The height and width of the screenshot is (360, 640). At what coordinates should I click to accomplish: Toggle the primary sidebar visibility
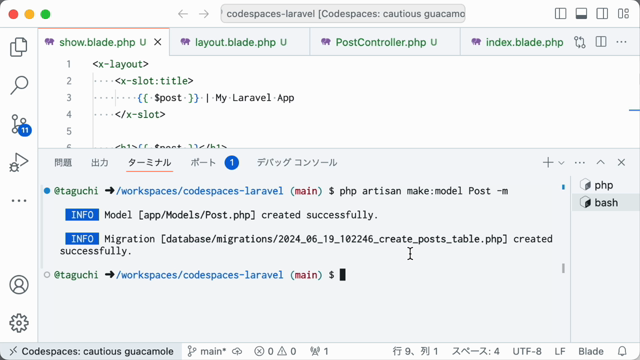tap(561, 14)
